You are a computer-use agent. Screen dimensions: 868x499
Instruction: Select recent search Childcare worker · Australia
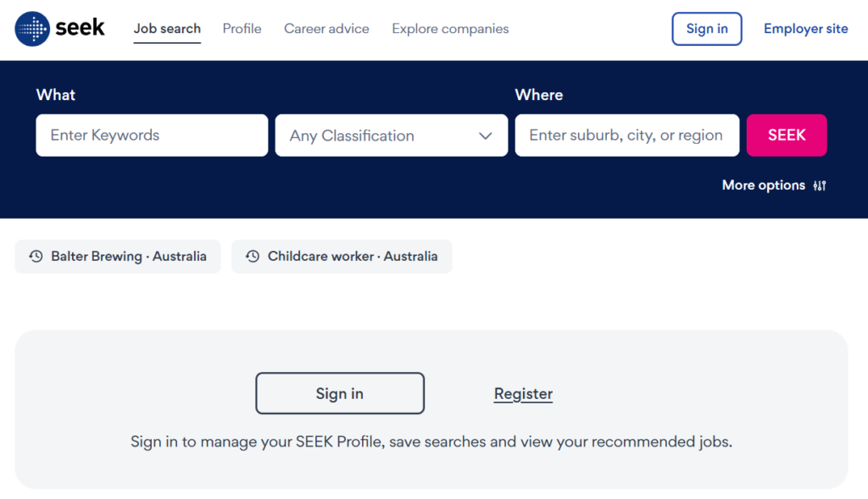342,256
